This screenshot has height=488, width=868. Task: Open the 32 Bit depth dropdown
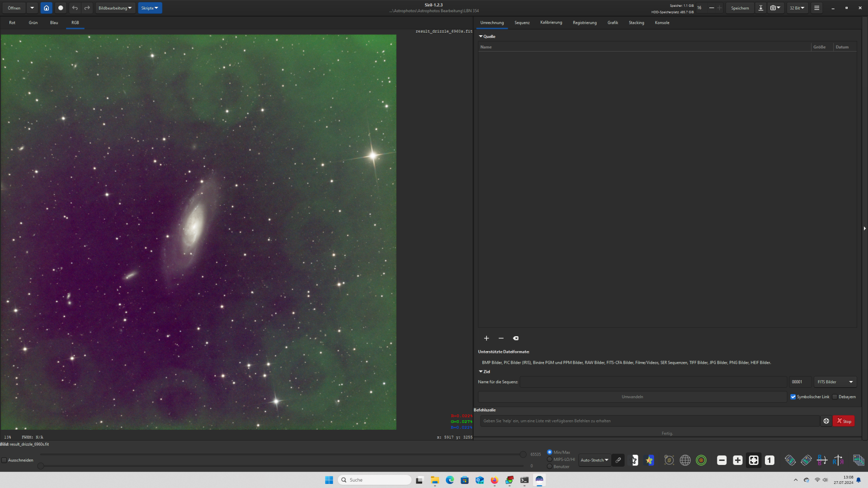click(797, 8)
